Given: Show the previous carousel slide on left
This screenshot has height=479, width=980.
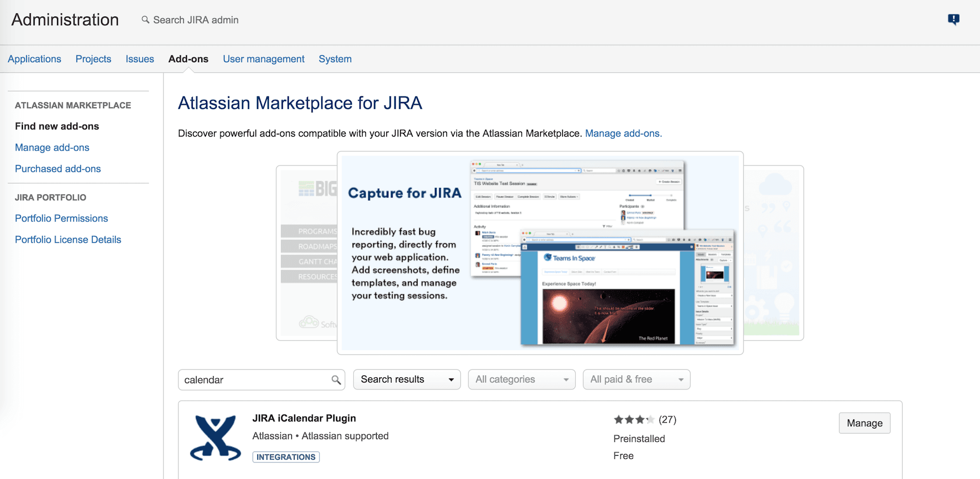Looking at the screenshot, I should coord(306,253).
